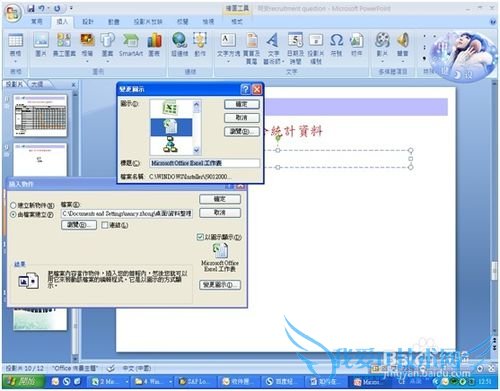
Task: Expand the grouped 2 Me... taskbar button arrow
Action: point(127,381)
